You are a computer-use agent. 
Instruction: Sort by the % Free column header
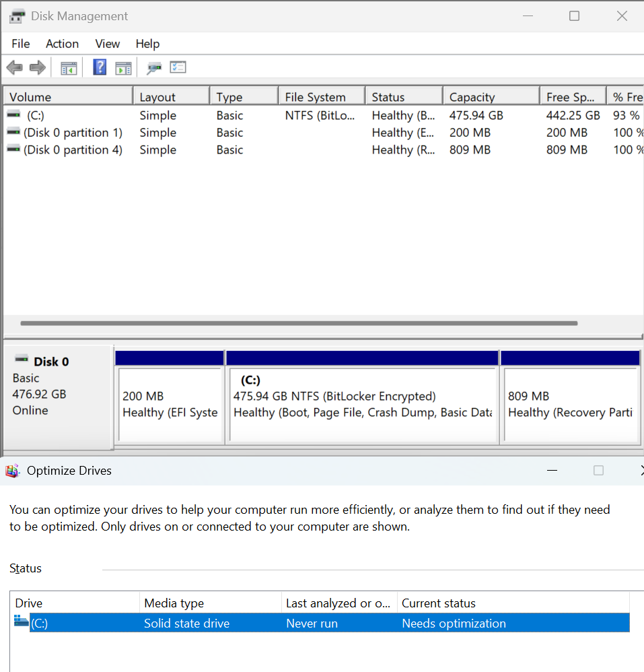(x=626, y=97)
